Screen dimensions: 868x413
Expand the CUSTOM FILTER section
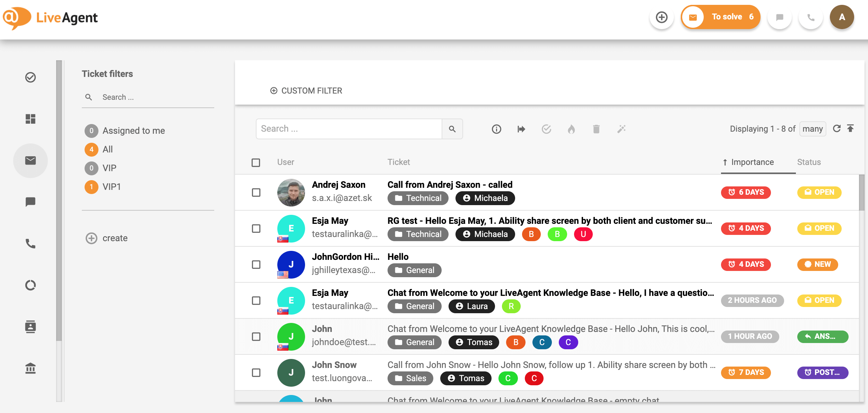(x=306, y=91)
